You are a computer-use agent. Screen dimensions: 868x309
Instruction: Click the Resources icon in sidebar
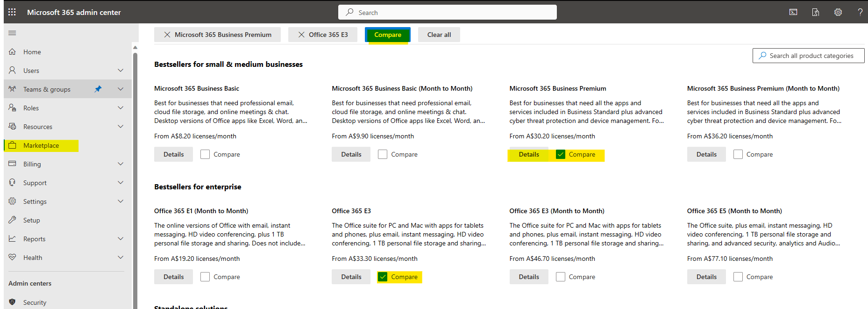coord(12,126)
